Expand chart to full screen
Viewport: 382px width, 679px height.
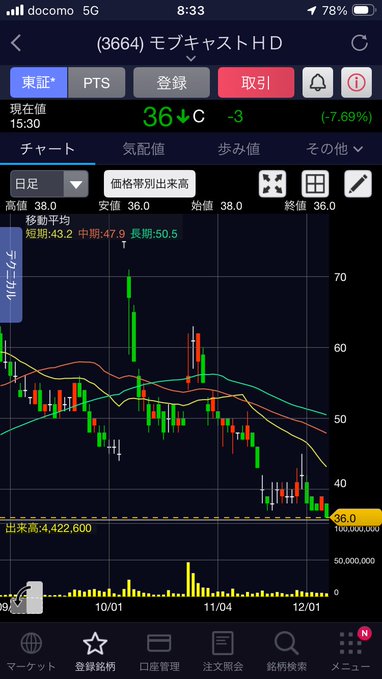[x=272, y=184]
